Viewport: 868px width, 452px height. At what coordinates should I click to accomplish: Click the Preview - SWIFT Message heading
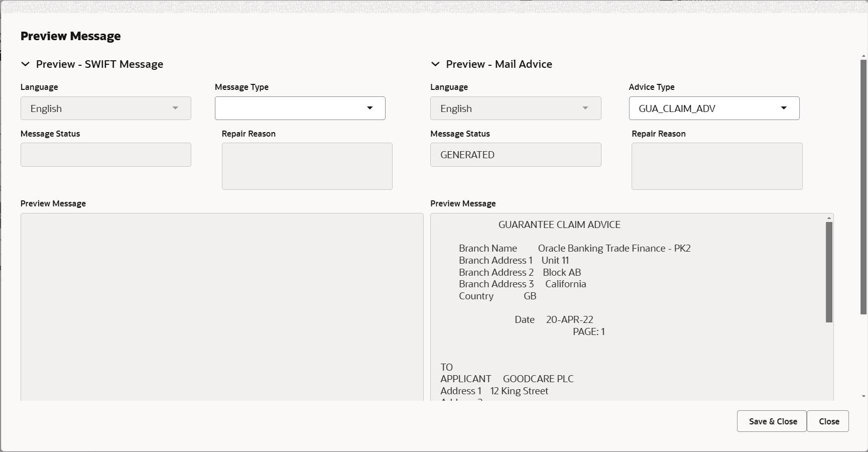(99, 64)
